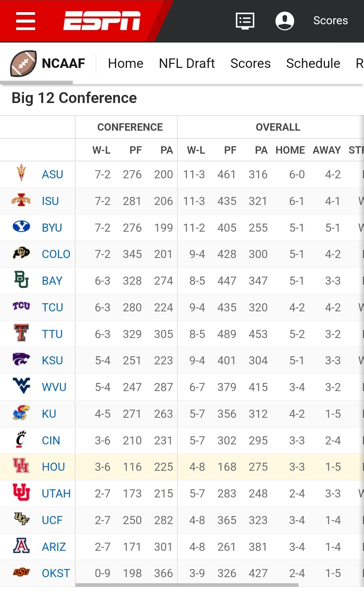The height and width of the screenshot is (592, 364).
Task: Tap the NCAAF football icon
Action: pos(23,63)
